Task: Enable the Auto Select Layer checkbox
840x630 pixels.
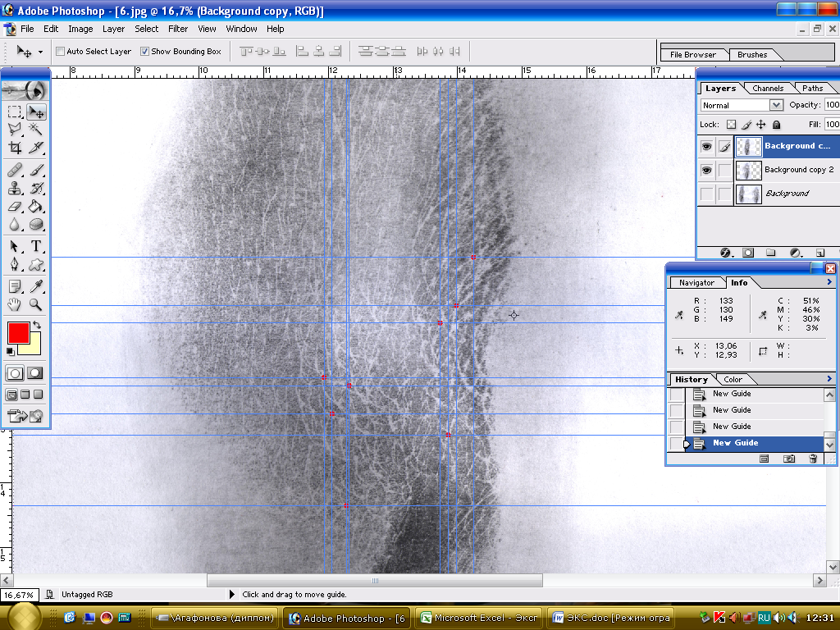Action: pos(60,52)
